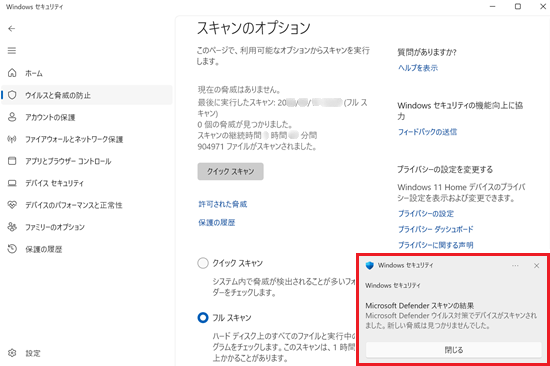Image resolution: width=550 pixels, height=366 pixels.
Task: Select ホーム in the sidebar
Action: click(34, 73)
